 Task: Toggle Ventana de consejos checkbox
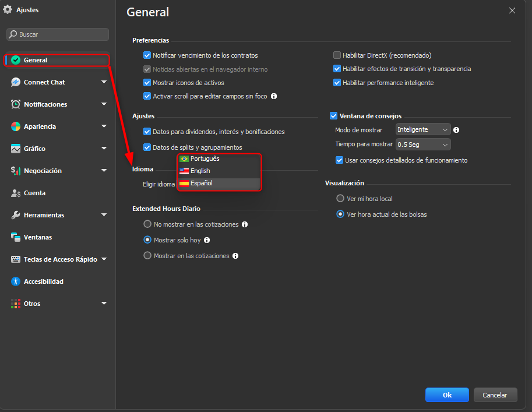pos(333,116)
